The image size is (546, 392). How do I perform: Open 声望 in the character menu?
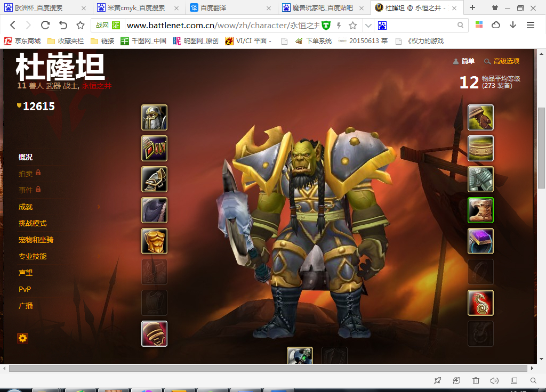(26, 273)
